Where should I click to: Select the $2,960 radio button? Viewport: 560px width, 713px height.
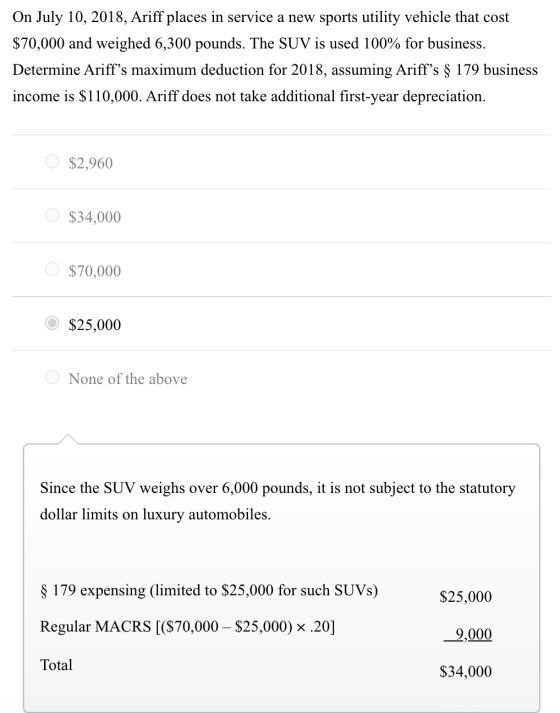[52, 161]
